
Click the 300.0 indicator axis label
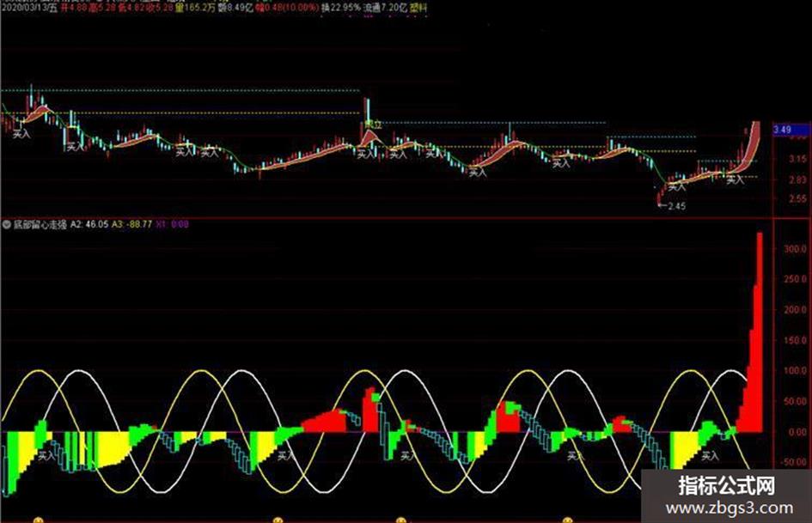coord(796,248)
